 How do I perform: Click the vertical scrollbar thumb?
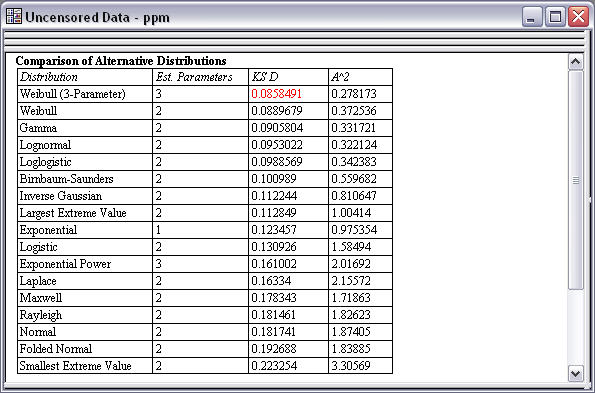click(576, 180)
